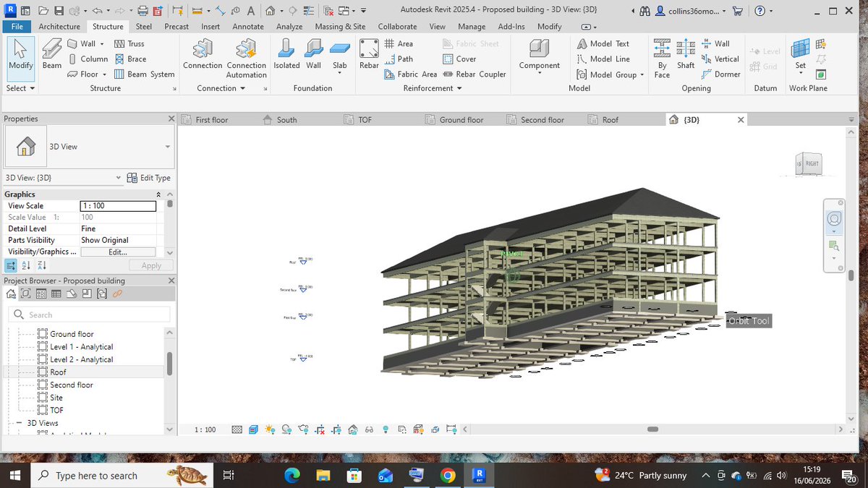Open the Massing & Site ribbon tab
Screen dimensions: 868x488
coord(340,26)
